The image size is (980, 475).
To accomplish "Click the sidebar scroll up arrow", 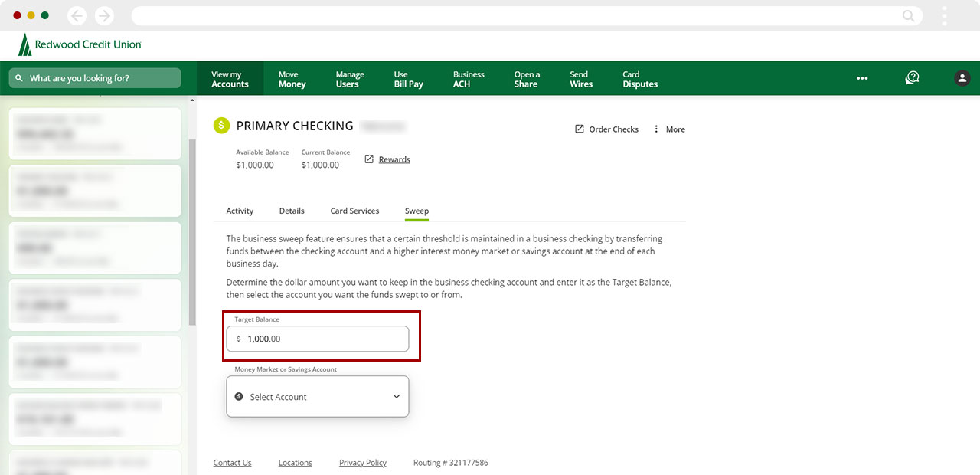I will (192, 100).
